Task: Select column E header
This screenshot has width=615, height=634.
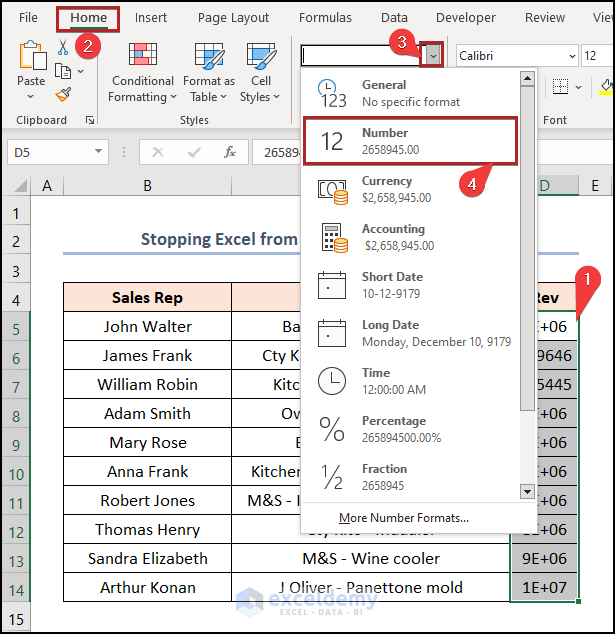Action: point(595,186)
